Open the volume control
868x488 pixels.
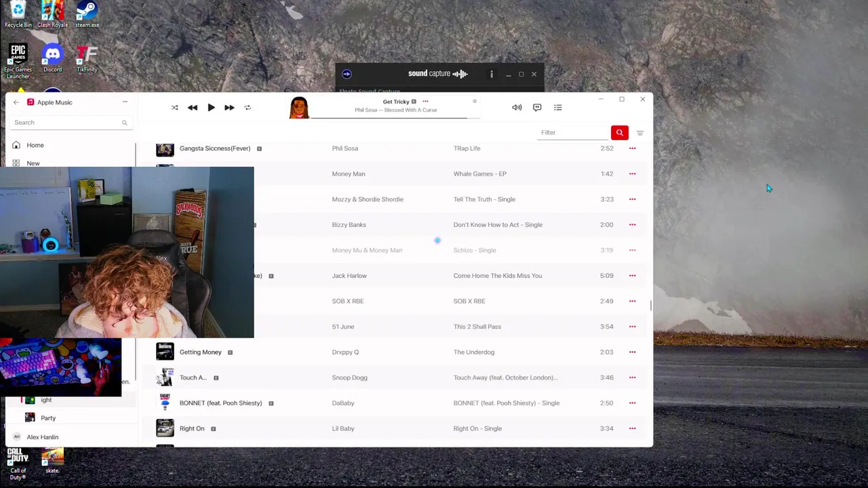tap(517, 108)
